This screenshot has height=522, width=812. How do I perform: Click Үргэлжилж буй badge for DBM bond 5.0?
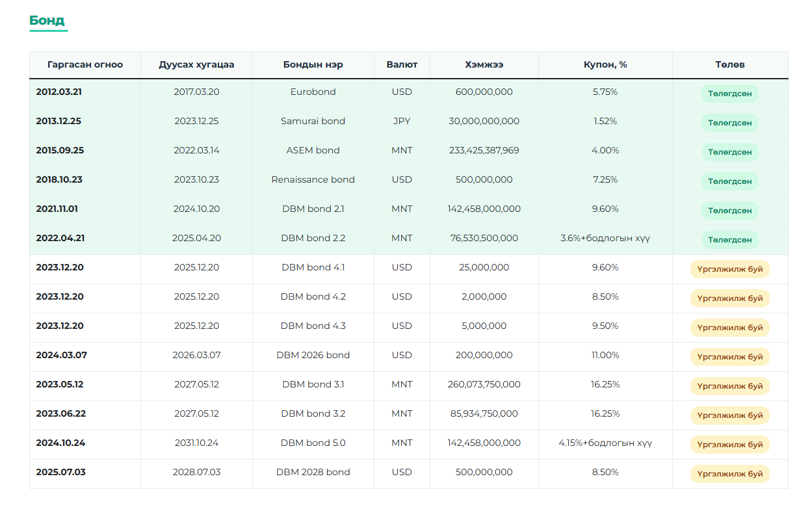point(729,445)
